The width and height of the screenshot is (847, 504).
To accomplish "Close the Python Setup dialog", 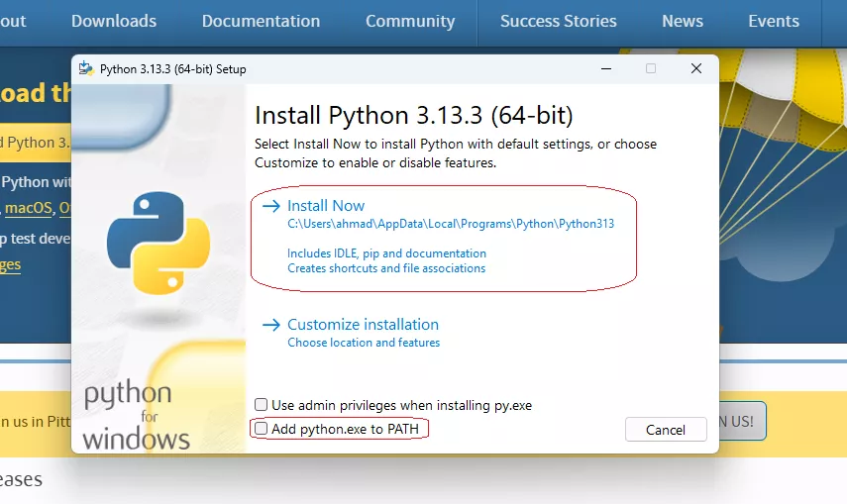I will pos(696,68).
